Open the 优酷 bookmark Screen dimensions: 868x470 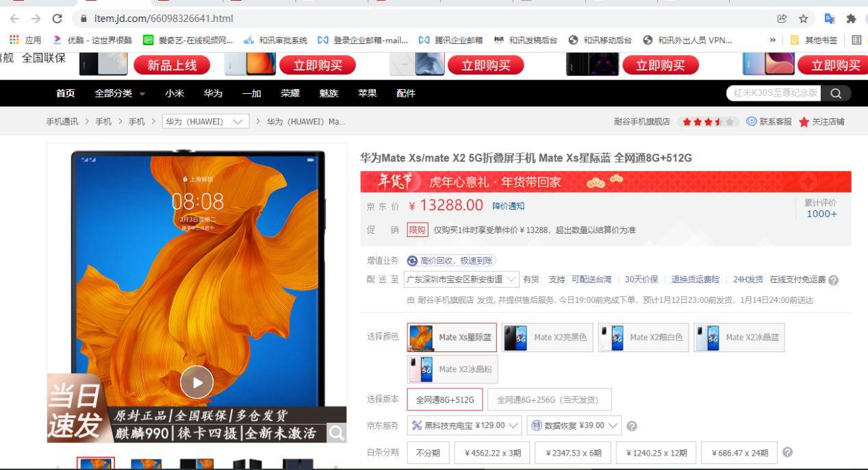pyautogui.click(x=92, y=40)
